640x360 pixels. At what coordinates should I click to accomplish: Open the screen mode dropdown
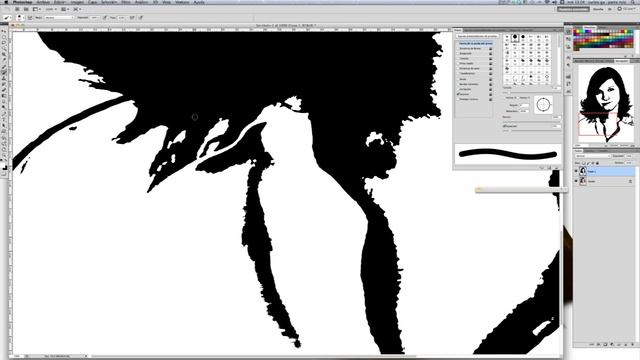(76, 9)
